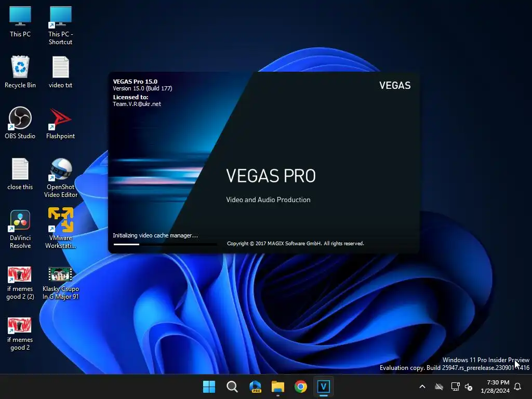Open the Windows Start menu
This screenshot has width=532, height=399.
(x=209, y=387)
